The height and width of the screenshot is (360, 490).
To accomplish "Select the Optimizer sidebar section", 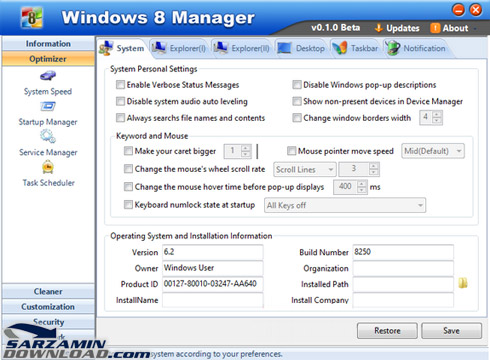I will pyautogui.click(x=48, y=59).
